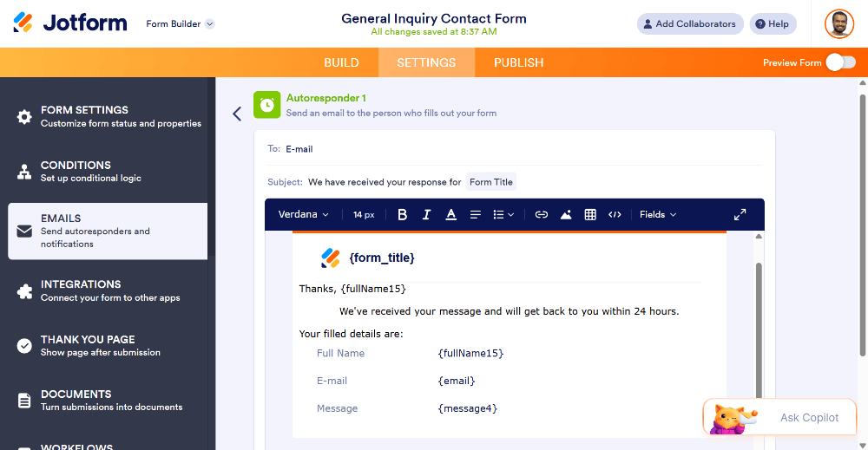The height and width of the screenshot is (450, 868).
Task: Open the text color tool
Action: click(451, 214)
